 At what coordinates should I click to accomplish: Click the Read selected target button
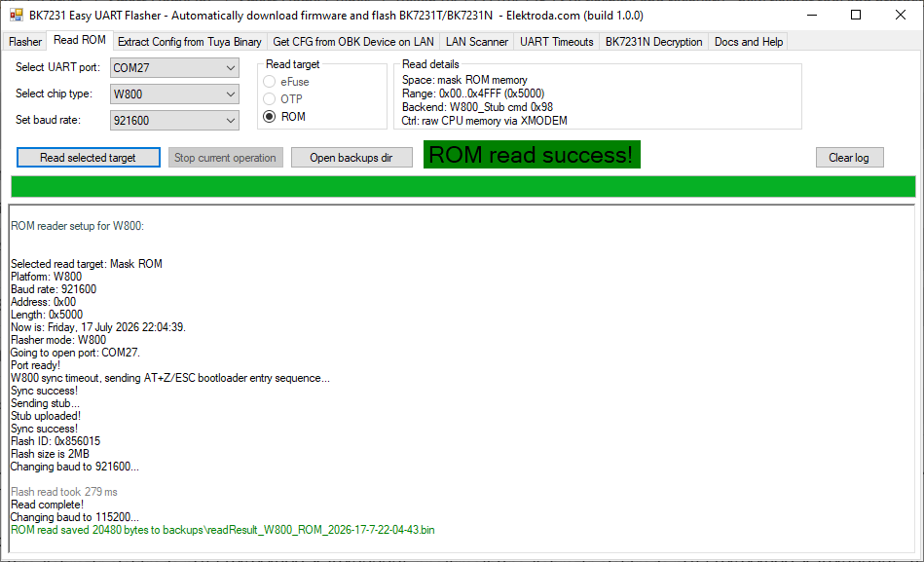click(x=89, y=158)
